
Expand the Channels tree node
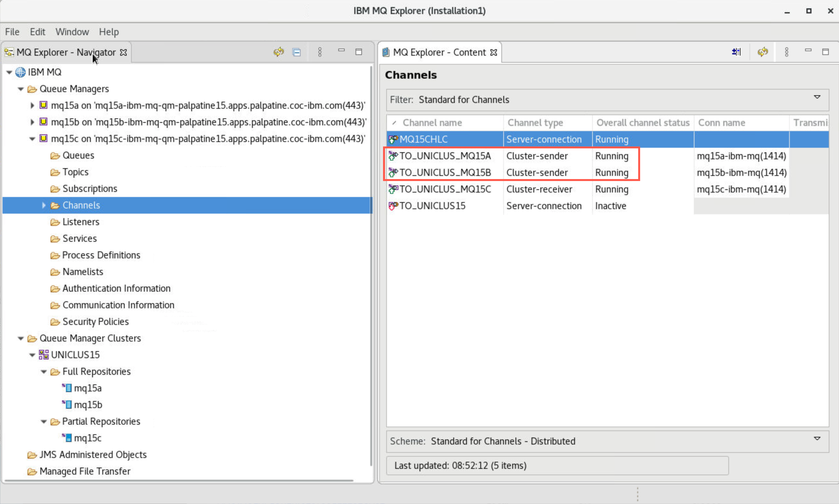coord(44,205)
